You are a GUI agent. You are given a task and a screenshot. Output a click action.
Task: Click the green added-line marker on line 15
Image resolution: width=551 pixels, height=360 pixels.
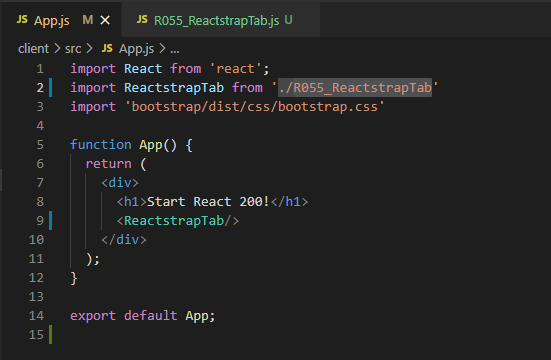tap(51, 334)
